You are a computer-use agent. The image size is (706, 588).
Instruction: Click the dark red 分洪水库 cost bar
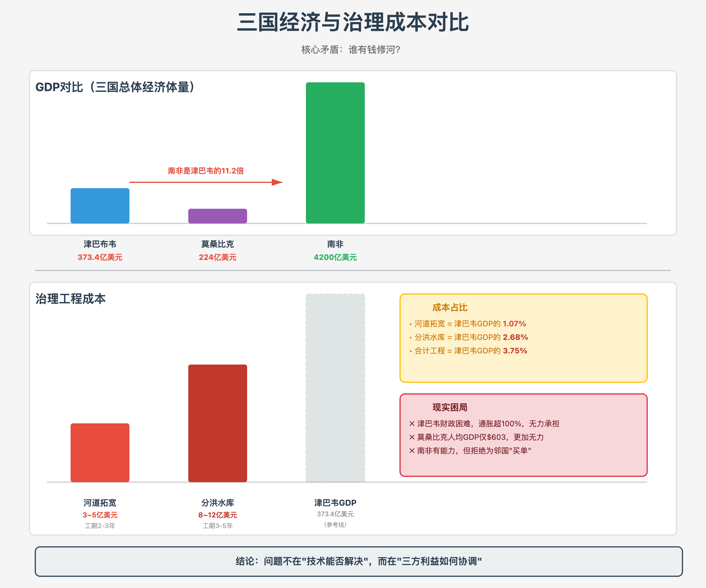tap(217, 423)
